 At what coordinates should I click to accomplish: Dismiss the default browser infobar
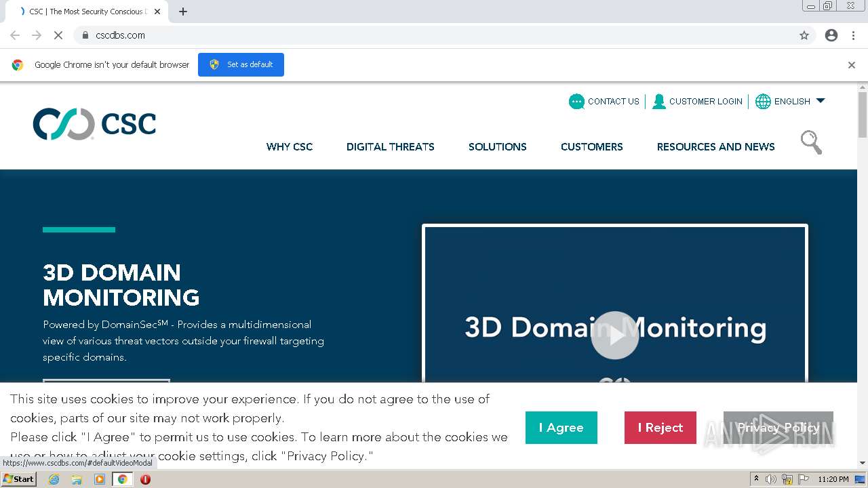[852, 65]
